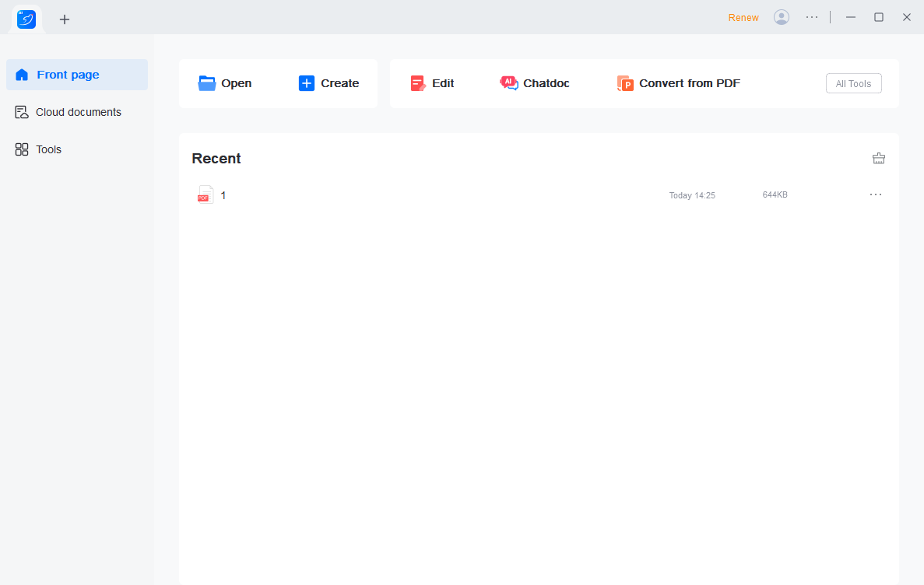Click Convert from PDF icon
This screenshot has width=924, height=585.
coord(625,83)
